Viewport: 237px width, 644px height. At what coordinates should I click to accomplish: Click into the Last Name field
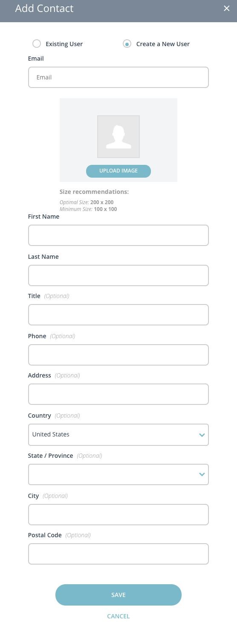pos(118,275)
